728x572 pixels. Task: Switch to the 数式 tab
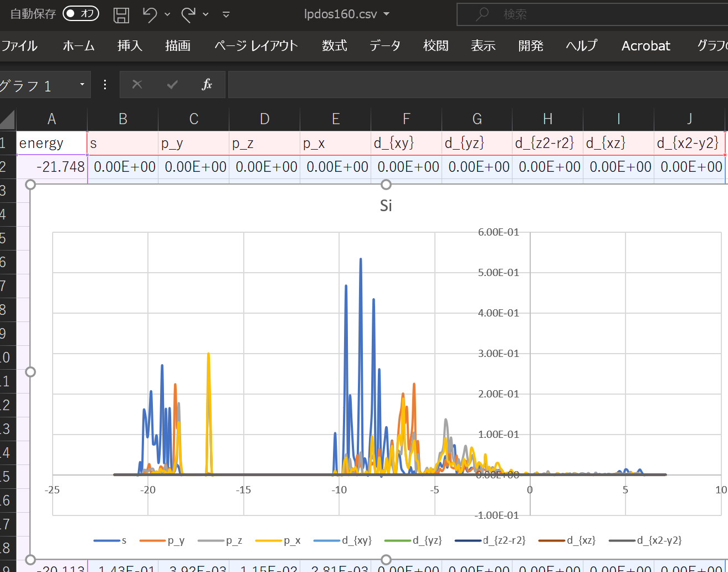click(x=335, y=45)
